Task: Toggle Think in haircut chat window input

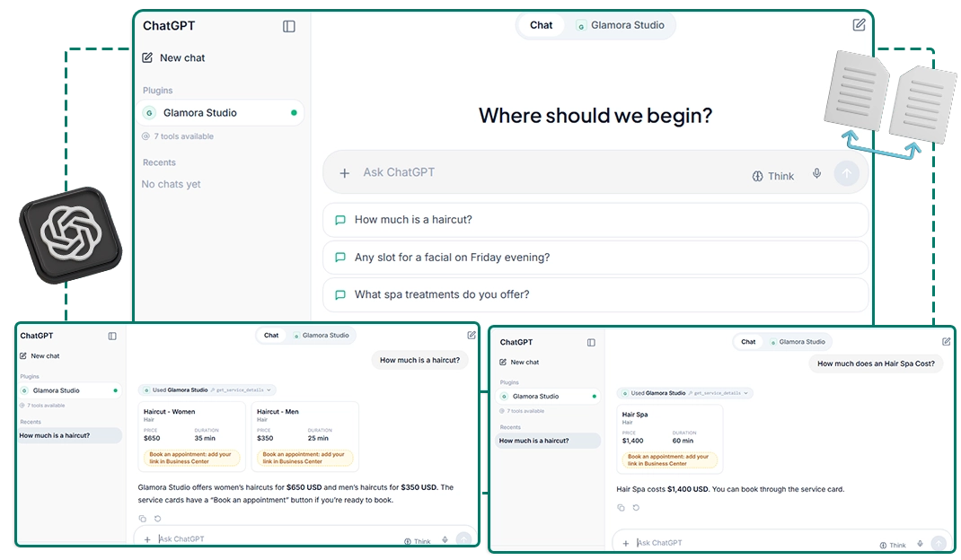Action: tap(418, 541)
